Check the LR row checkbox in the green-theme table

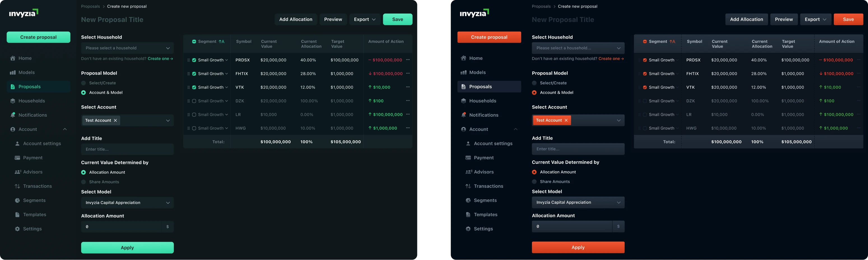194,115
